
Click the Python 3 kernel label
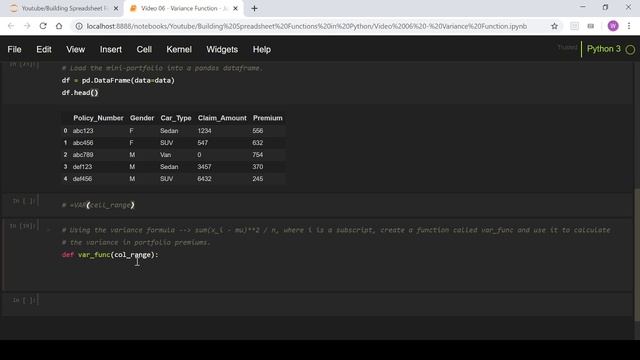pos(604,49)
